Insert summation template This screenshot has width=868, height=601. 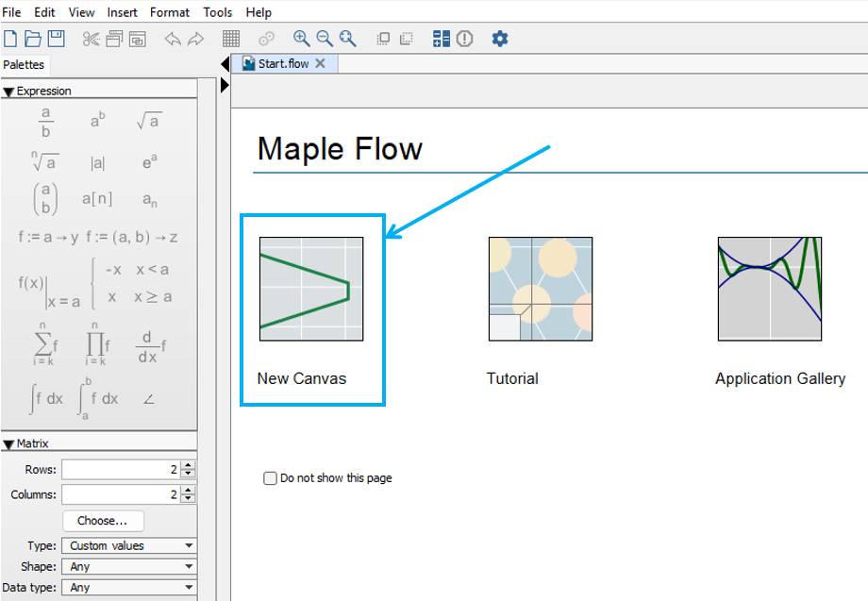point(45,343)
